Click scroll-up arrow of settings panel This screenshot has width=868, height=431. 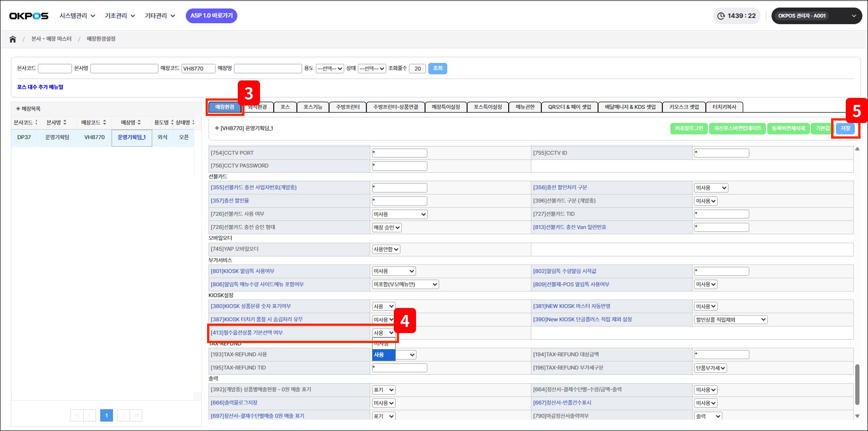857,149
